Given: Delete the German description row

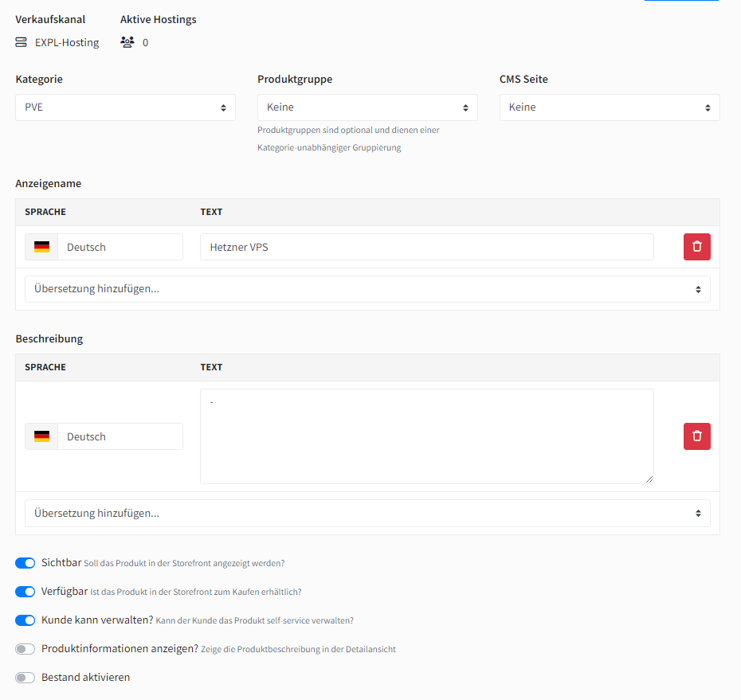Looking at the screenshot, I should [x=696, y=436].
